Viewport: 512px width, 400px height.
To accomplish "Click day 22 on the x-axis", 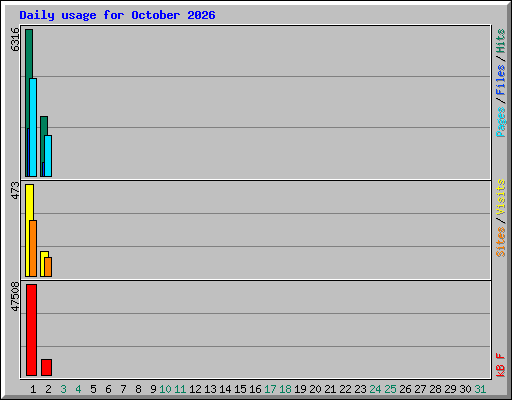I will 345,389.
